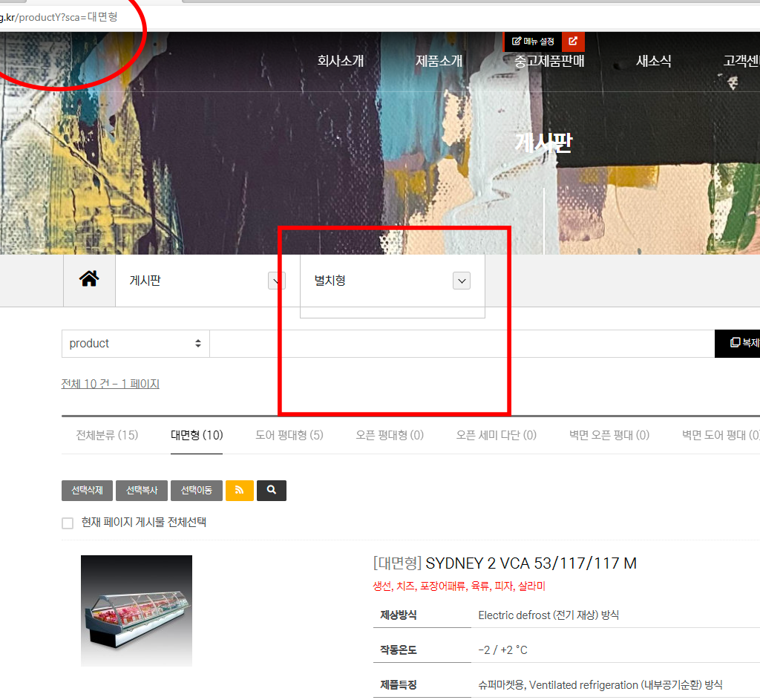Viewport: 760px width, 700px height.
Task: Expand the 게시판 dropdown arrow
Action: [x=276, y=281]
